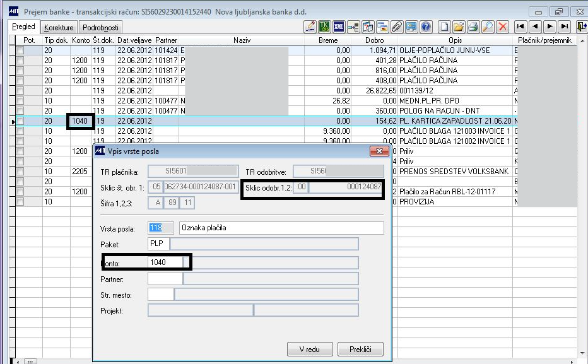Select the PLAČILO BLAGA 121002 INVOICE cell
Viewport: 588px width, 364px height.
pos(456,141)
